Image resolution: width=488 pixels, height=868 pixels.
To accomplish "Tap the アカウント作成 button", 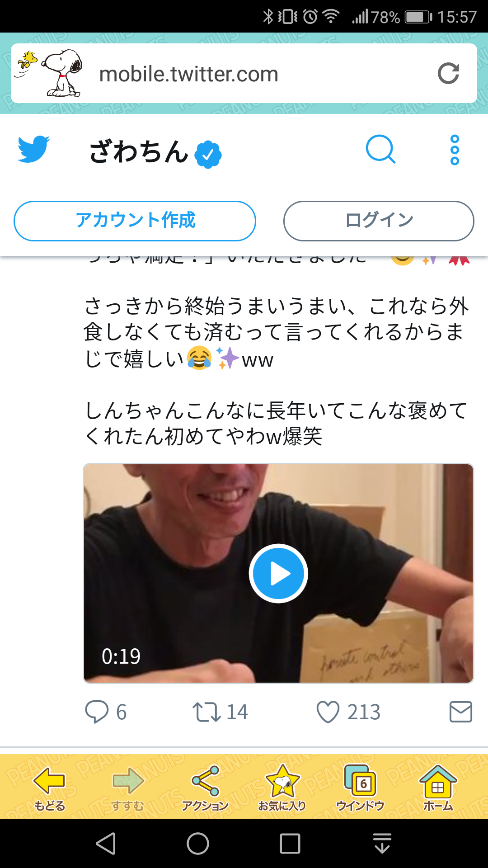I will [135, 221].
